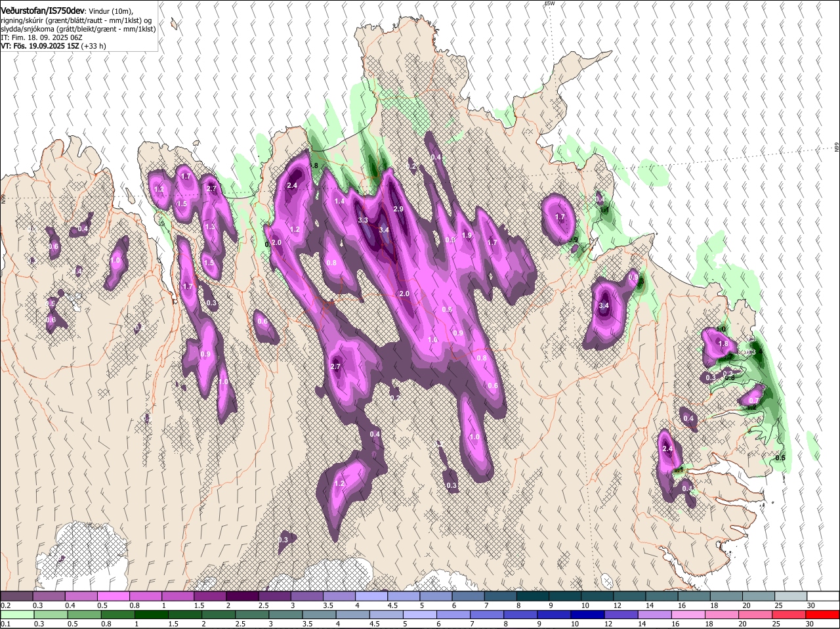Select the darkest purple swatch between 2 and 2.5 on the upper scale
840x629 pixels.
click(x=242, y=596)
